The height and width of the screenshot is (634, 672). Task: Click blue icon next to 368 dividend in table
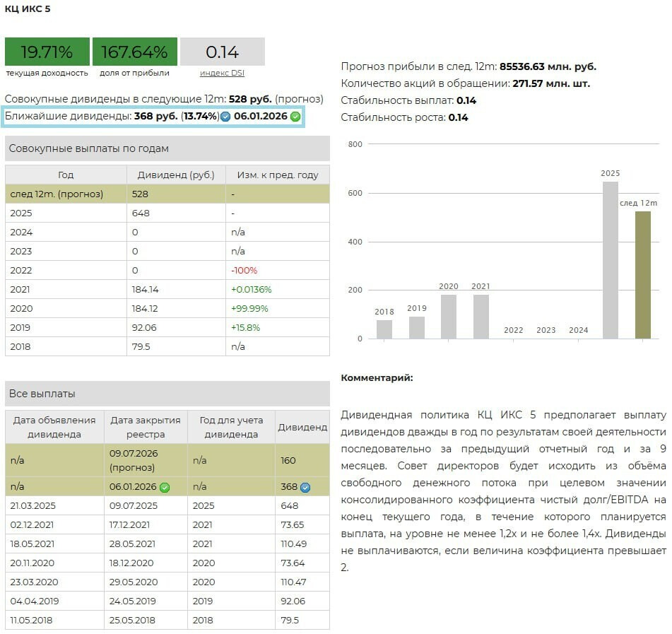coord(305,487)
